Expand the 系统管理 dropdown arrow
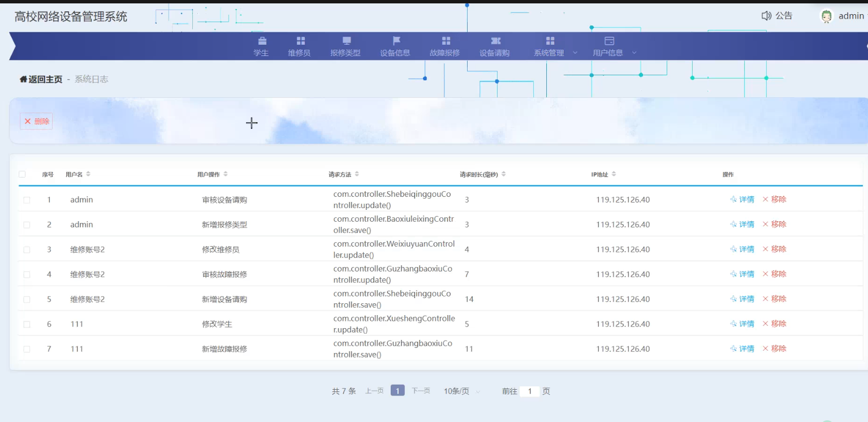Image resolution: width=868 pixels, height=422 pixels. tap(575, 53)
